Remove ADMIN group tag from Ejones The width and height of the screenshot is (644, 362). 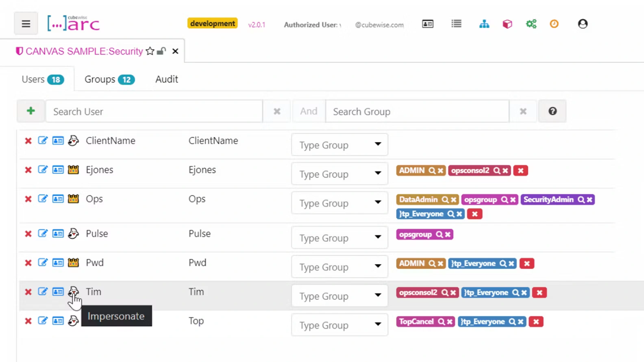[440, 171]
